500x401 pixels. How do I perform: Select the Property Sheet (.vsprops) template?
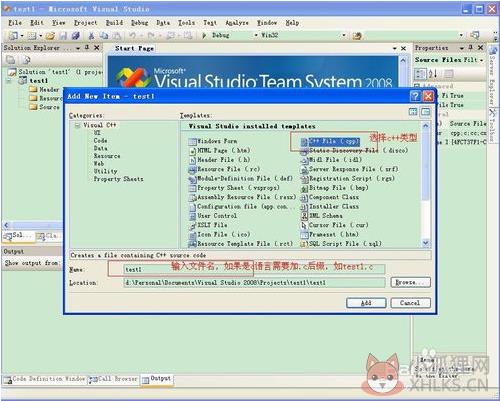(x=234, y=188)
